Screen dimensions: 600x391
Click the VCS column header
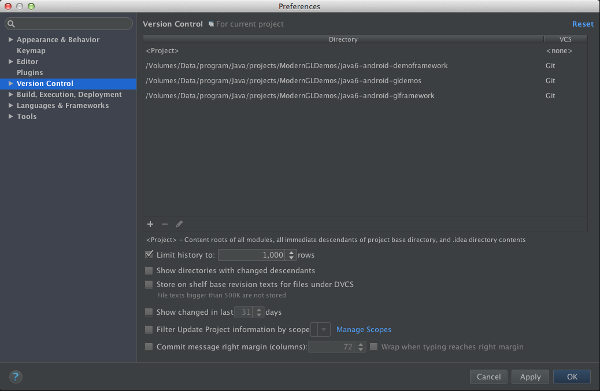tap(565, 39)
